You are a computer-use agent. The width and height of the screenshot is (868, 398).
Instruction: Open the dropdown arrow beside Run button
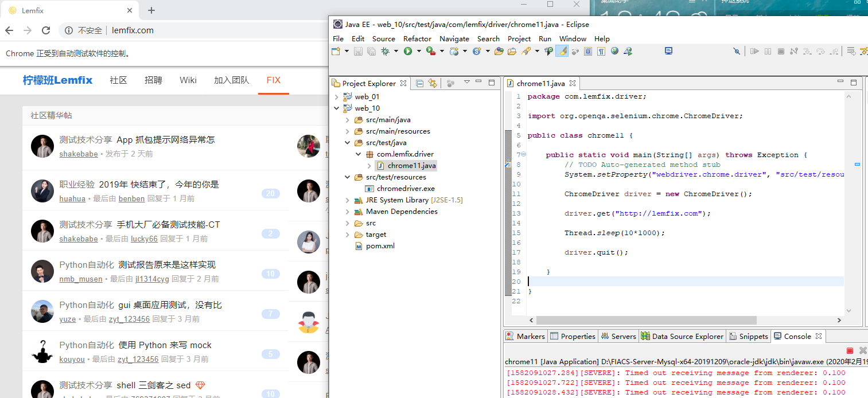pyautogui.click(x=418, y=52)
